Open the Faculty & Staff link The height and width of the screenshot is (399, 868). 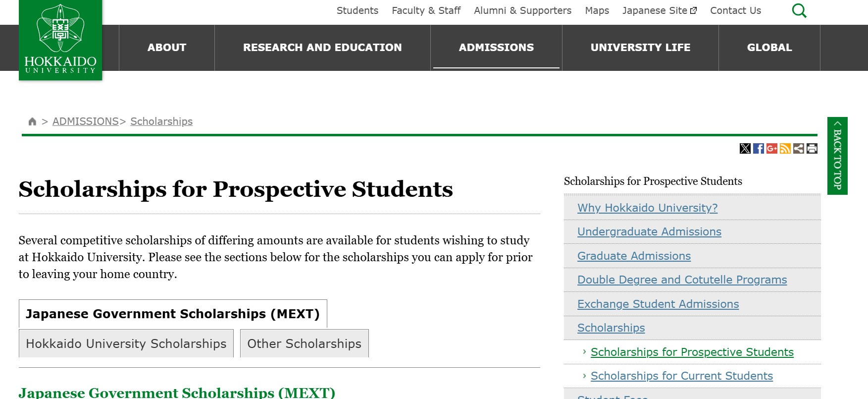click(x=426, y=10)
